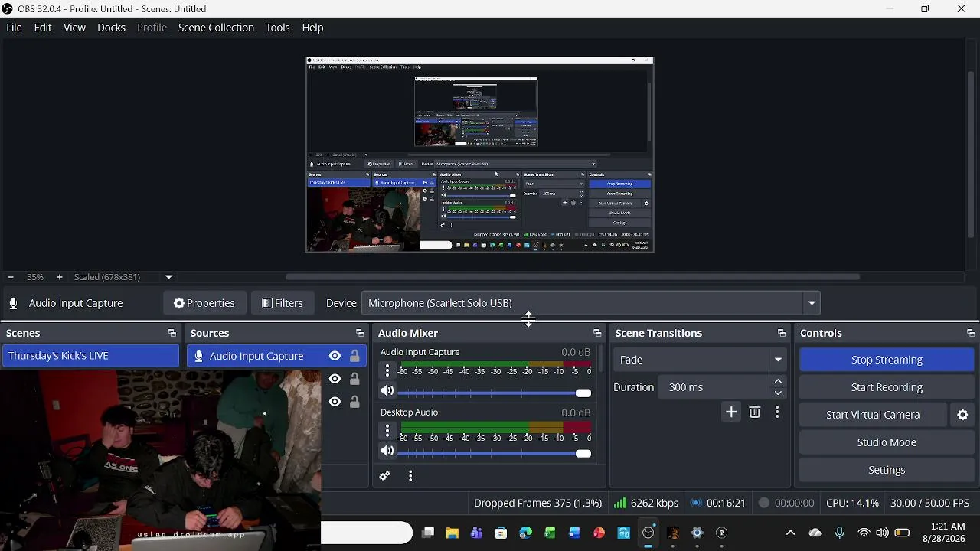Open the volume tray icon
This screenshot has width=980, height=551.
[883, 533]
